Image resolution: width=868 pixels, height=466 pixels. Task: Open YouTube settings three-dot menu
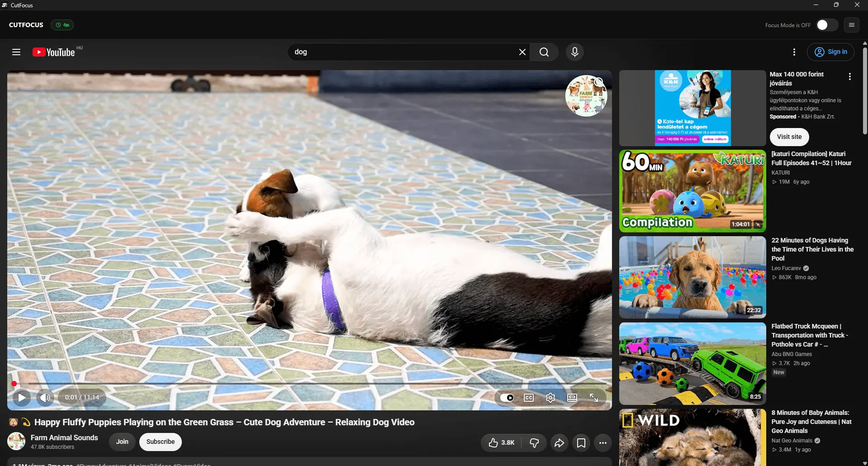[x=794, y=52]
